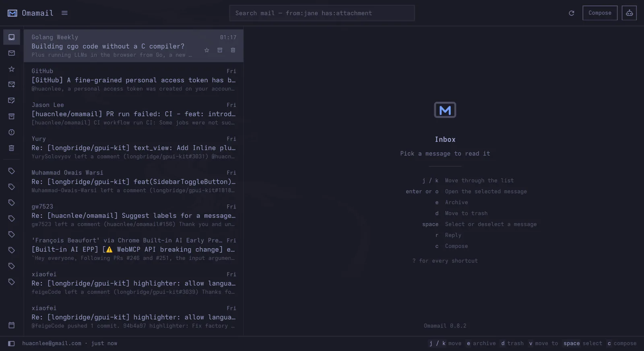The height and width of the screenshot is (351, 644).
Task: Click 'c compose' hint in status bar
Action: (x=621, y=343)
